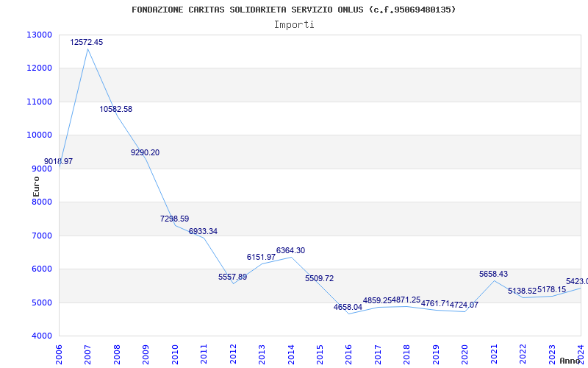This screenshot has width=588, height=368.
Task: Click the x-axis year 2006
Action: (59, 355)
